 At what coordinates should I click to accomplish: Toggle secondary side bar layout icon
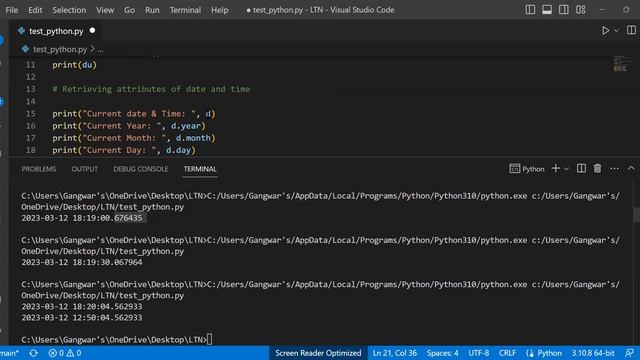pos(564,10)
